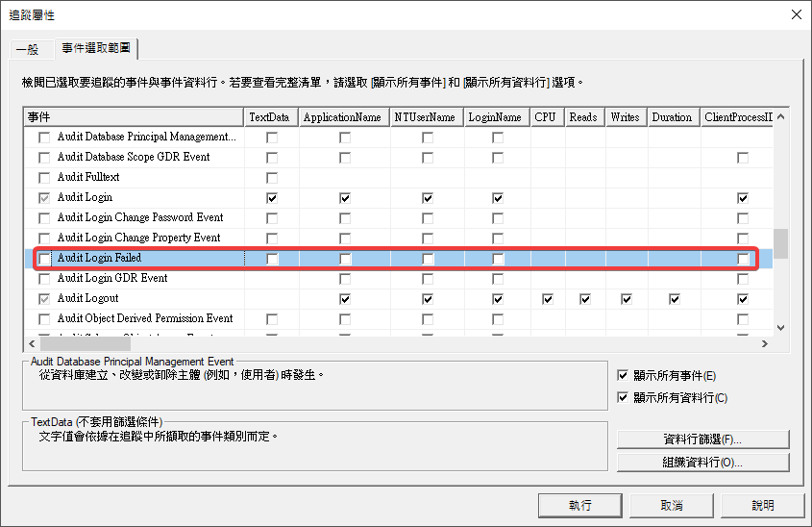Toggle Duration checkbox in Audit Logout row
The image size is (812, 527).
click(x=674, y=299)
